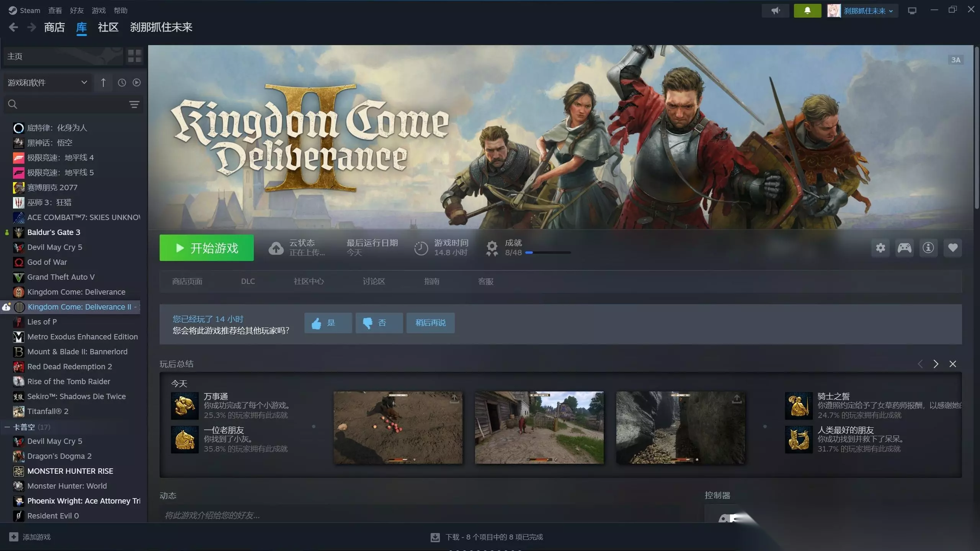Click the library search input field
The width and height of the screenshot is (980, 551).
click(x=73, y=104)
